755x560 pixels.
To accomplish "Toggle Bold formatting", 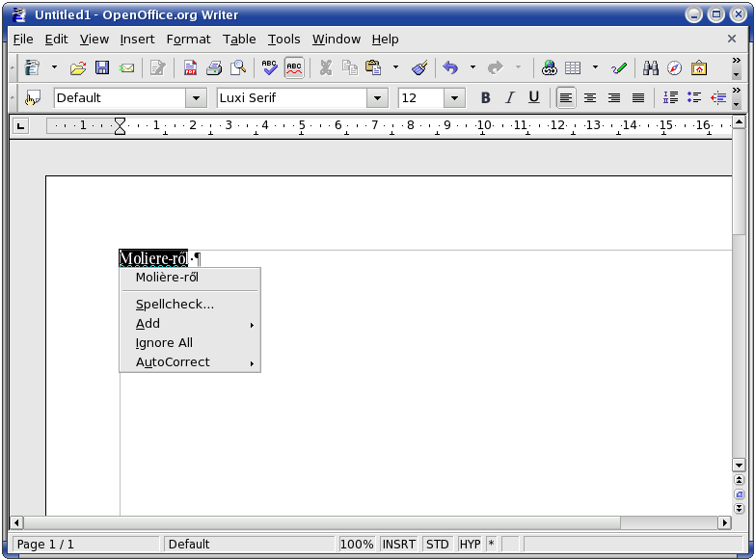I will (485, 97).
